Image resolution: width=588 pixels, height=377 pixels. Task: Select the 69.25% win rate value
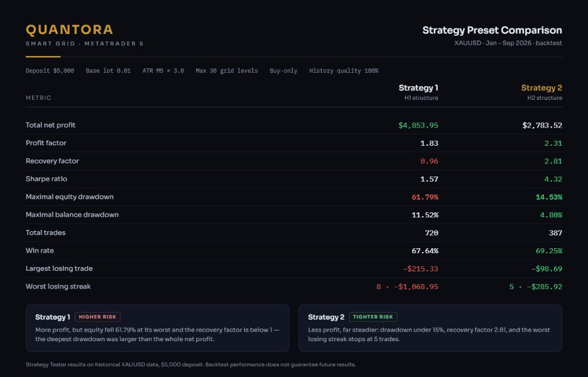[548, 251]
